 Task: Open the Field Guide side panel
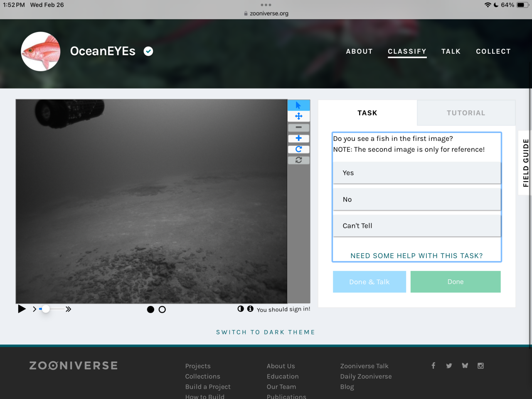(x=525, y=163)
